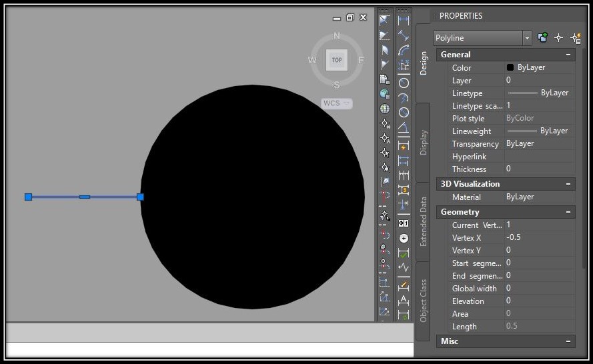Select the Radius dimension tool

[x=404, y=83]
